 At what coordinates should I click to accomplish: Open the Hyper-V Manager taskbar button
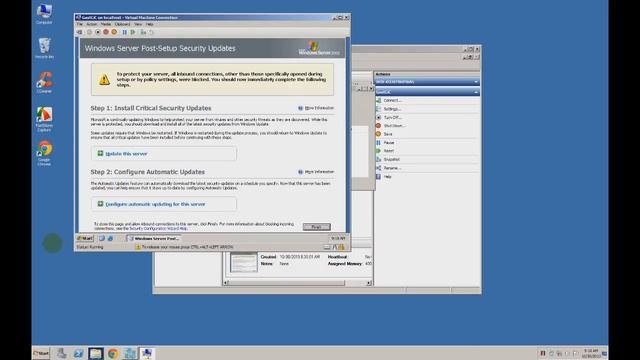pos(130,353)
